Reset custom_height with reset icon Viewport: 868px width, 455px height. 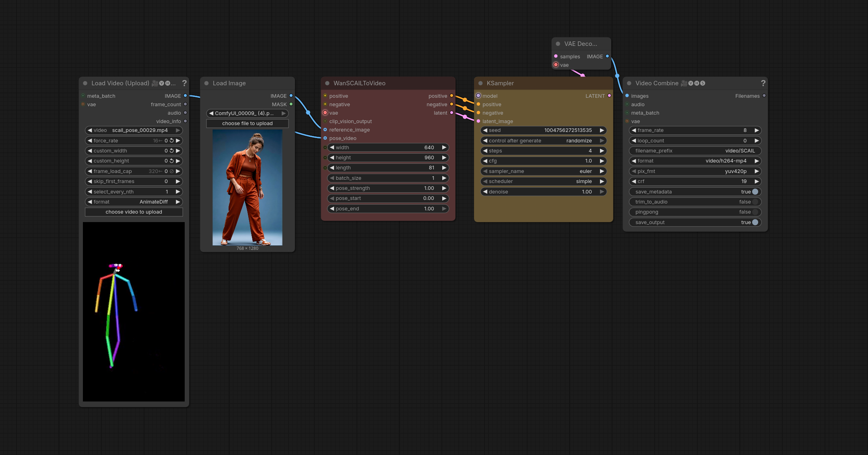pos(172,161)
